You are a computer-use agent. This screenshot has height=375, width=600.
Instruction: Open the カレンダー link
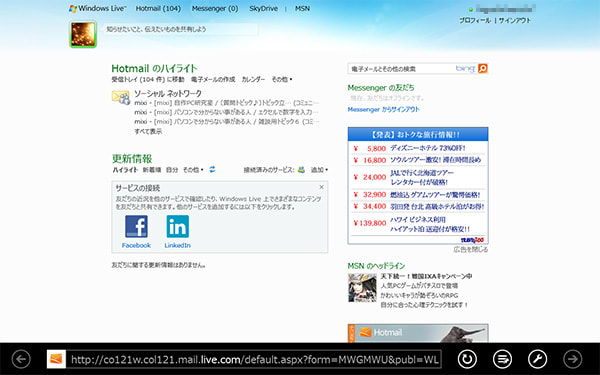tap(253, 80)
